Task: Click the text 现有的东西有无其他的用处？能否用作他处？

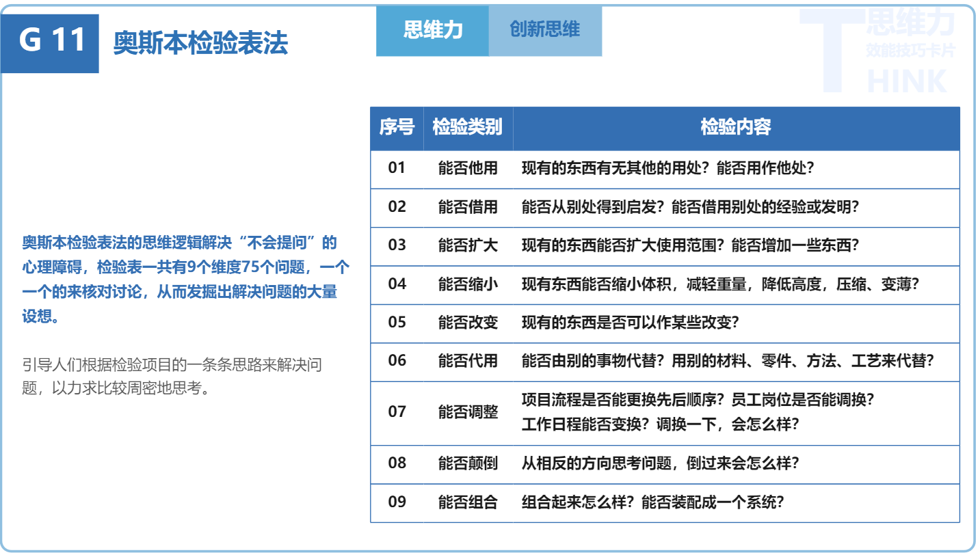Action: [x=668, y=168]
